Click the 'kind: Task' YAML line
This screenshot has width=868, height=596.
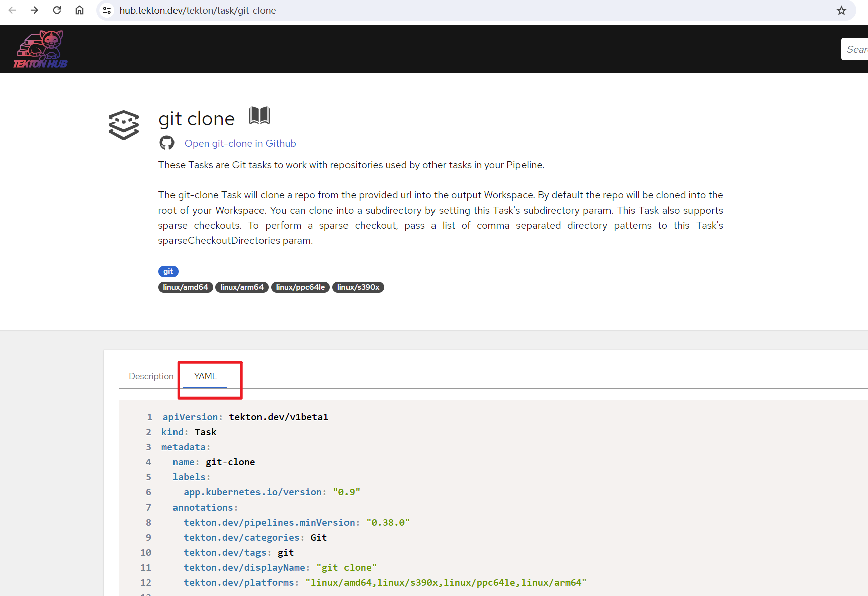click(189, 432)
